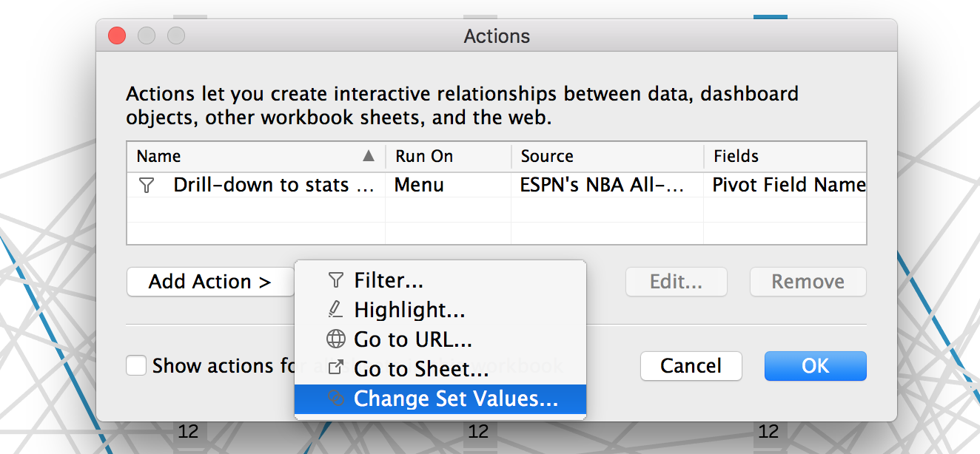
Task: Click the disabled Edit button
Action: pyautogui.click(x=676, y=281)
